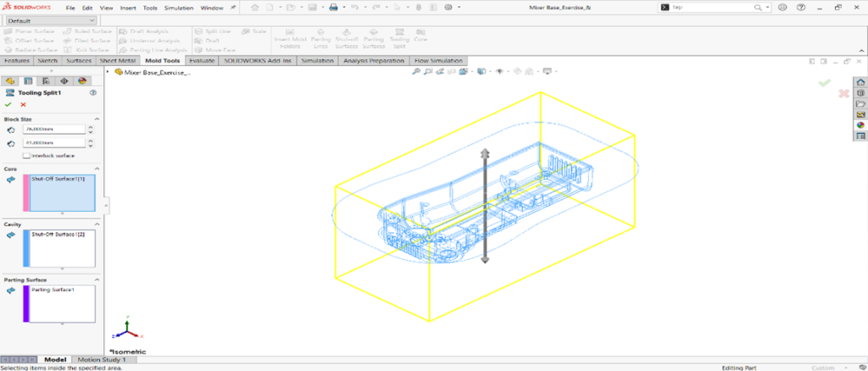868x371 pixels.
Task: Open the Motion Study 1 tab
Action: pyautogui.click(x=102, y=360)
